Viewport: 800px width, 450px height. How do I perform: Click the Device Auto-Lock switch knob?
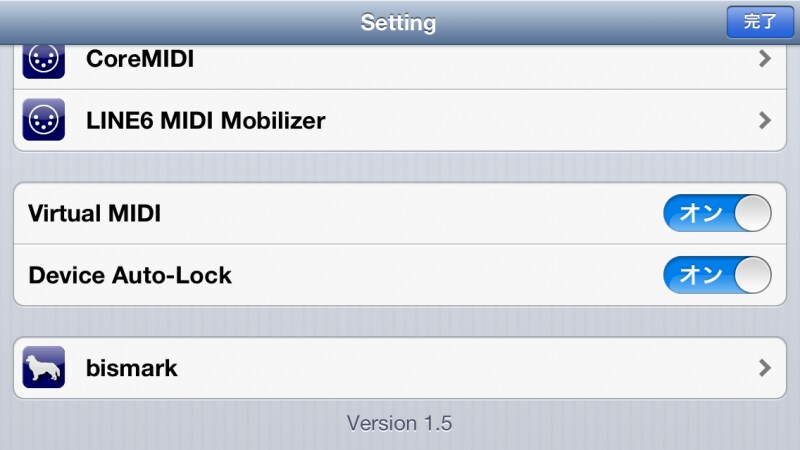(753, 275)
